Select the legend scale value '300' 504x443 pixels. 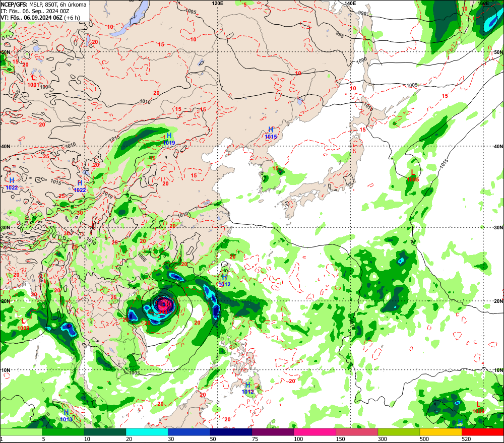tap(382, 439)
